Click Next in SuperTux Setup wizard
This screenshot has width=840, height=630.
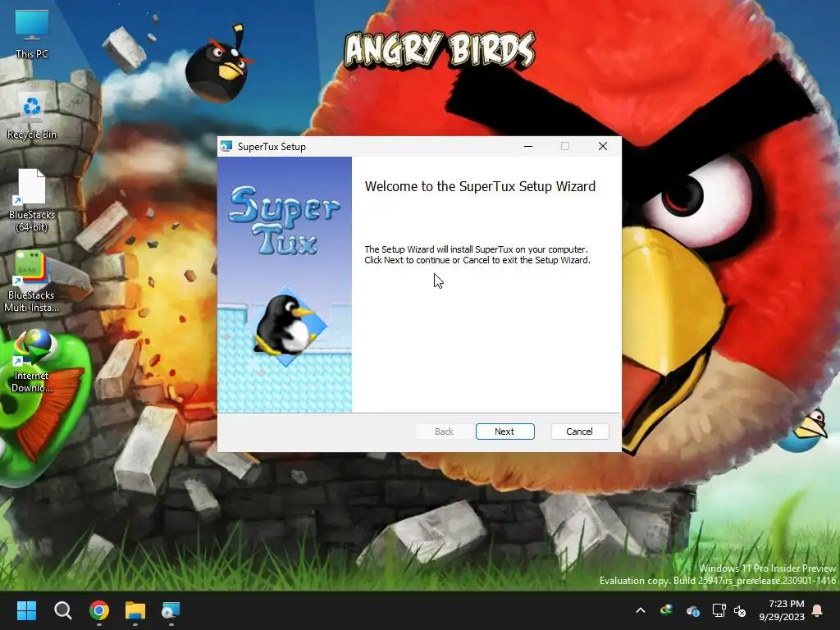click(504, 431)
